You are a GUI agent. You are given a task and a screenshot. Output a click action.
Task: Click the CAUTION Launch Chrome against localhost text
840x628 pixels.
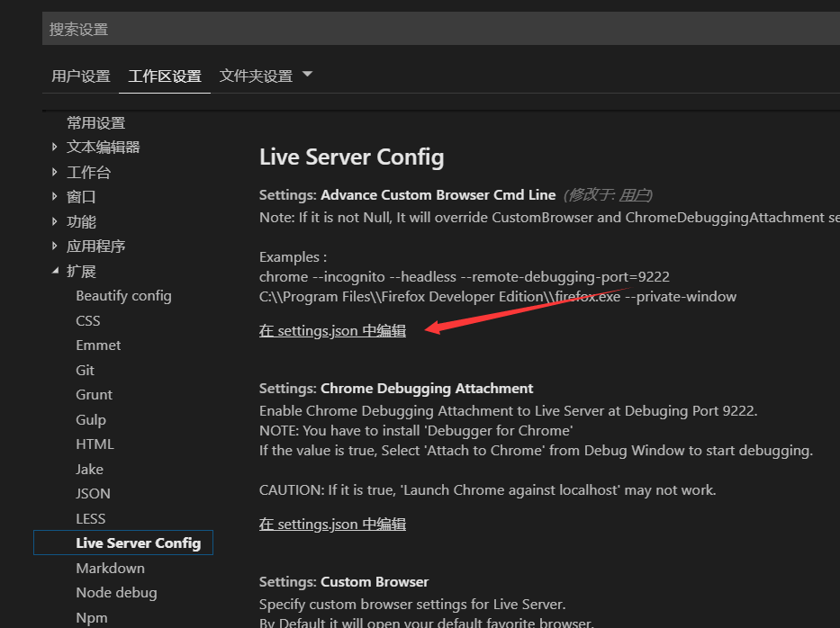pyautogui.click(x=487, y=489)
